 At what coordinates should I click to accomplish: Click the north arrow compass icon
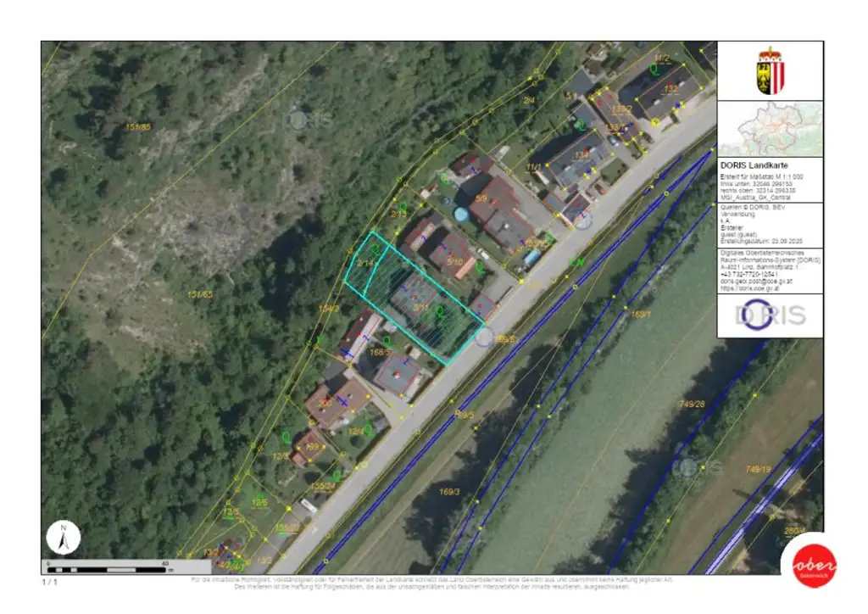63,538
